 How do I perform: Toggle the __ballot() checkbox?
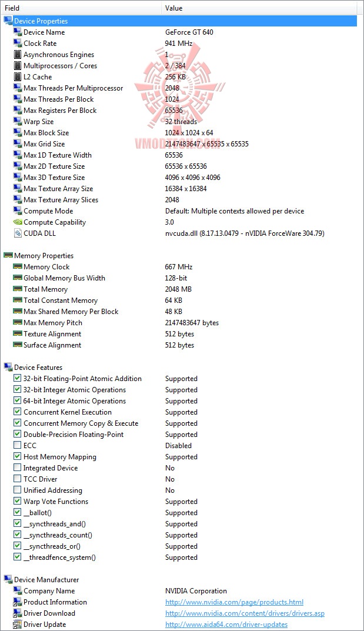[17, 512]
